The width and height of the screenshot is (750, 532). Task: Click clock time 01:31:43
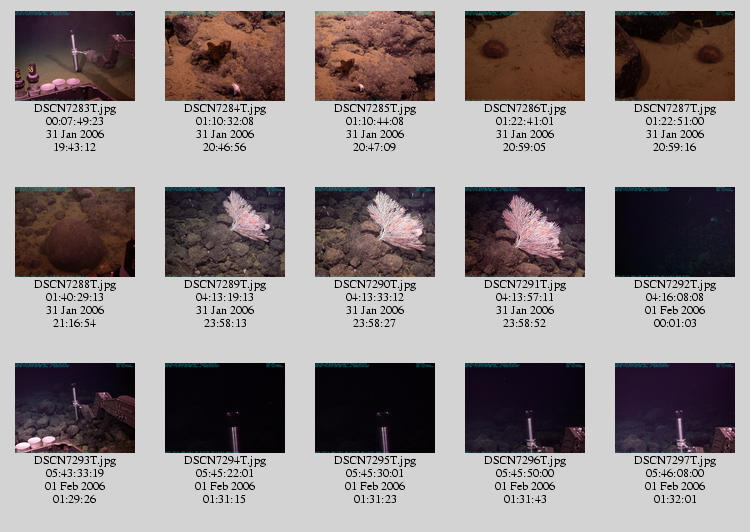525,499
